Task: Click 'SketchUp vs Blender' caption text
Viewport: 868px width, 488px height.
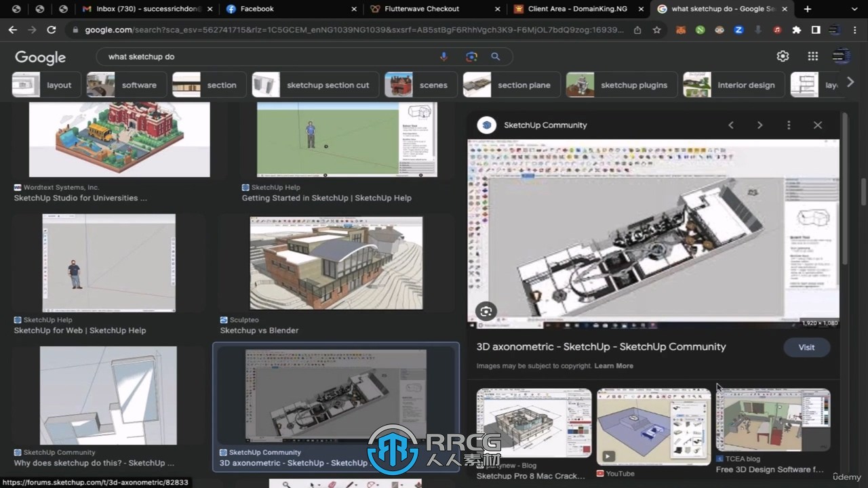Action: coord(259,331)
